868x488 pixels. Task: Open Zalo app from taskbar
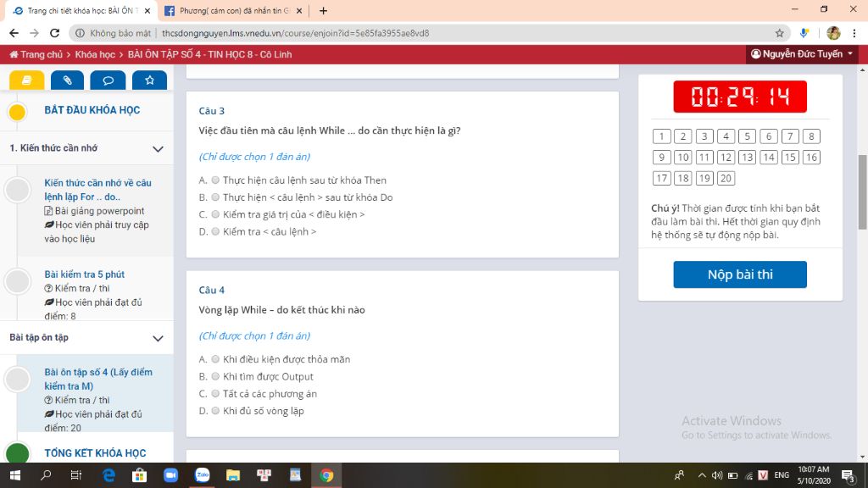tap(202, 475)
